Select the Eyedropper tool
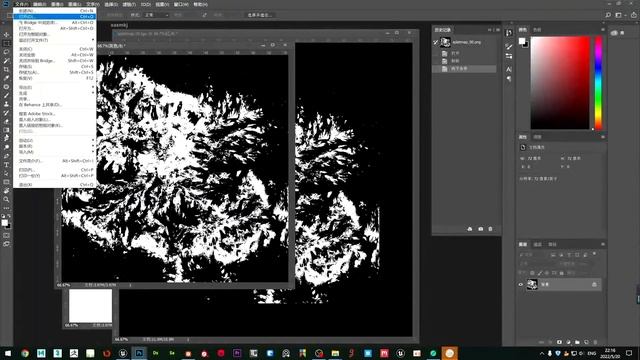The height and width of the screenshot is (360, 640). pos(6,78)
